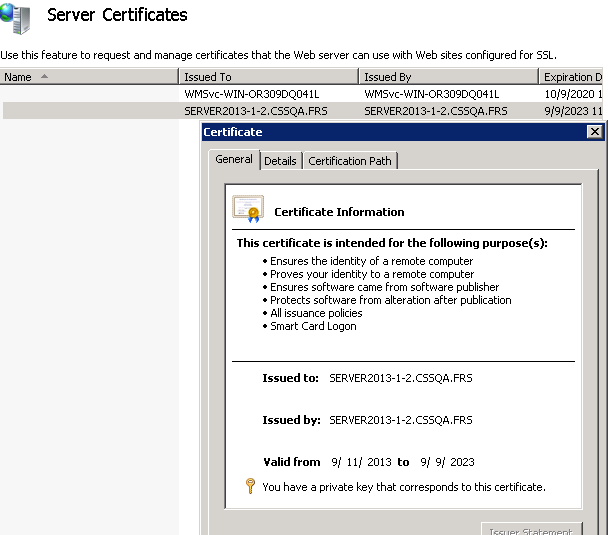Open the Certification Path tab
Screen dimensions: 611x535
pos(350,161)
